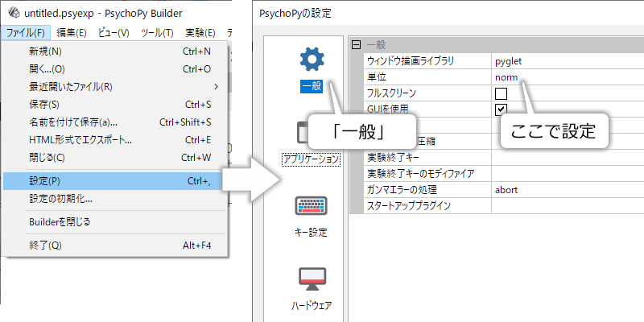Choose 開く...(O) menu entry
The image size is (644, 322).
(x=115, y=69)
